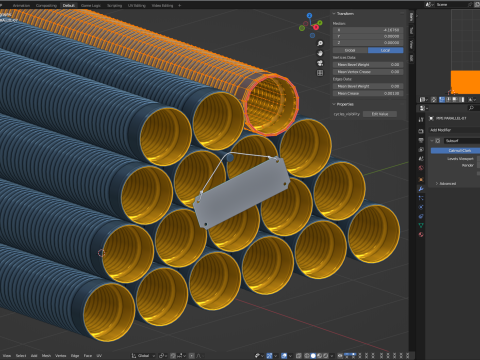Open the World properties tab
The width and height of the screenshot is (480, 360).
(x=421, y=168)
